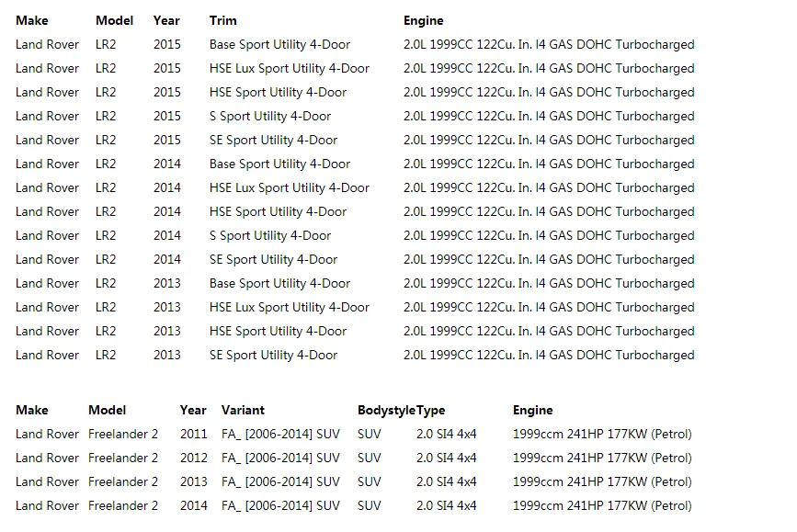Click the Bodystyle SUV cell for Freelander 2011
This screenshot has width=797, height=532.
[x=369, y=434]
